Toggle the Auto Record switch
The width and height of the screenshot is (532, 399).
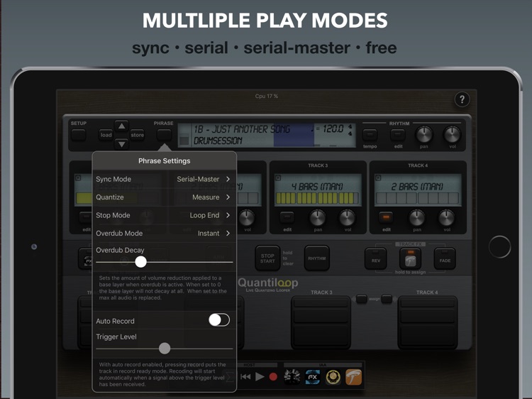(x=219, y=320)
